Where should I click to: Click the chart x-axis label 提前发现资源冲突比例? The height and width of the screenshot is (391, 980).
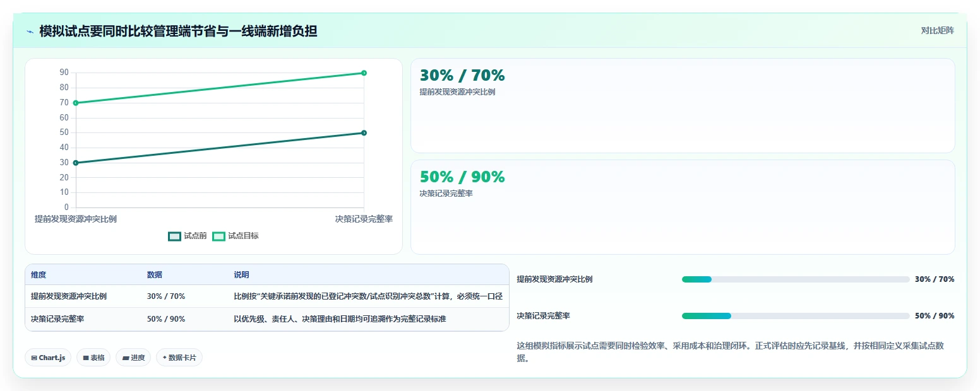coord(76,219)
